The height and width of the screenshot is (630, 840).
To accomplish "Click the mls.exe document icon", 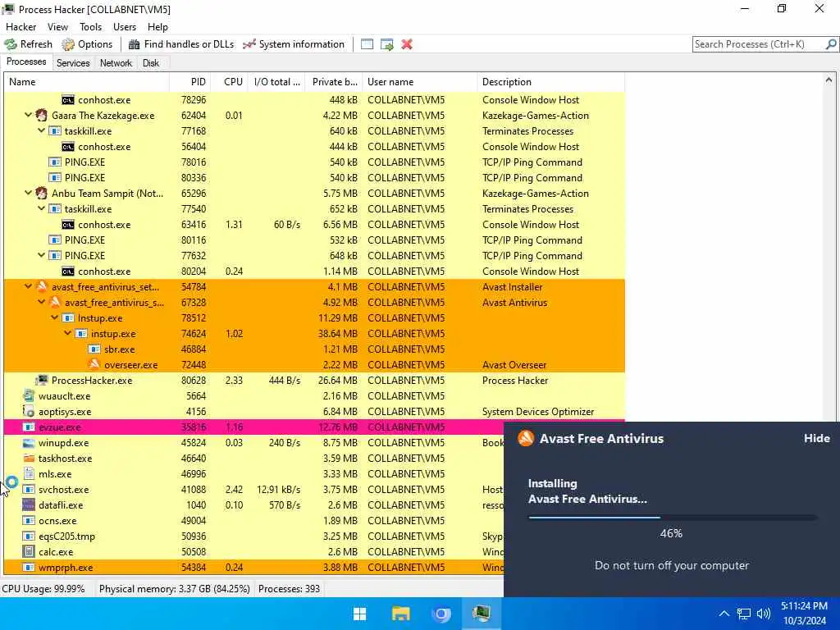I will 29,474.
